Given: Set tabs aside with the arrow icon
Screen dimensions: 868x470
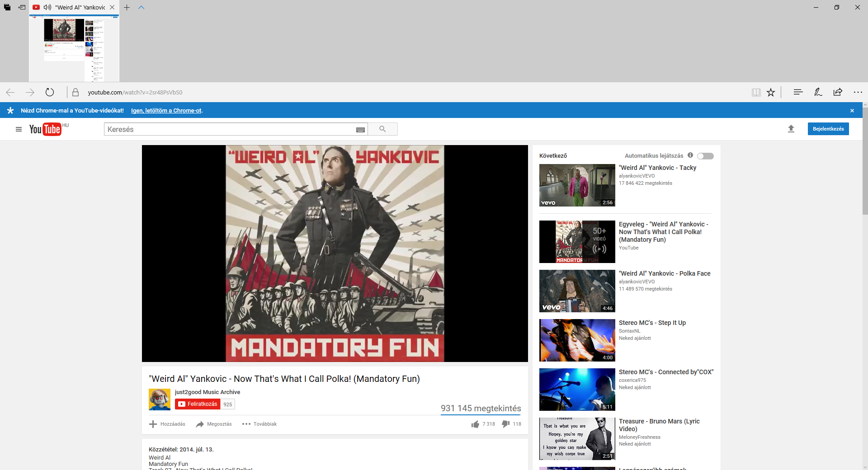Looking at the screenshot, I should point(22,7).
